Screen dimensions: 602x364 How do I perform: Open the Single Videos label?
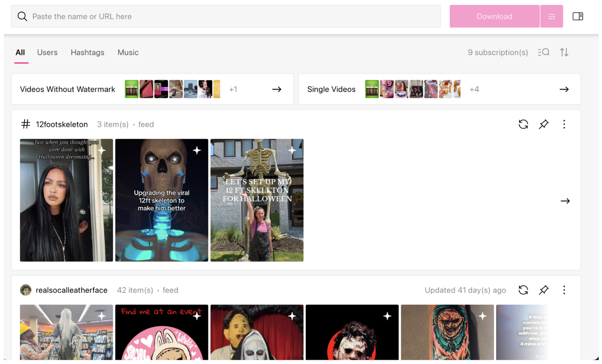pos(331,89)
